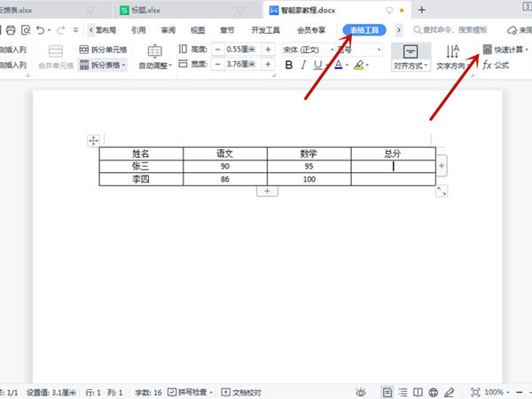Click the 姓名 header cell
Viewport: 532px width, 399px height.
(141, 153)
